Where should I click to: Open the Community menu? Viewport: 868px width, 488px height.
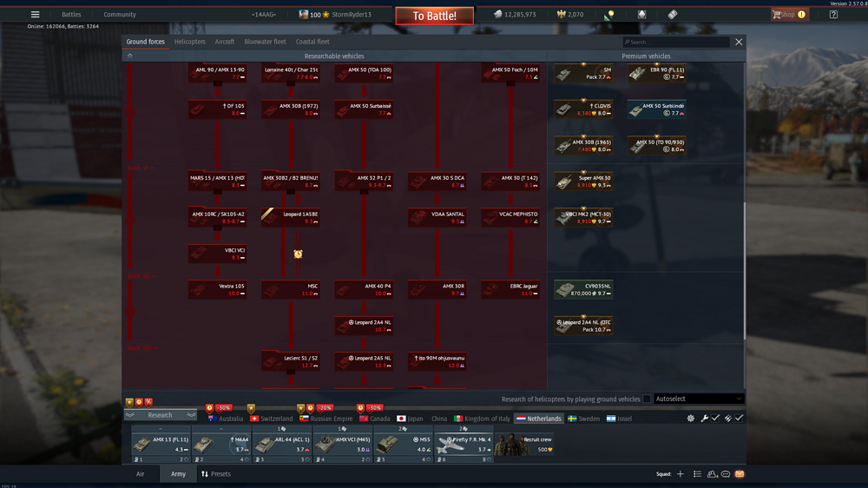pyautogui.click(x=120, y=15)
